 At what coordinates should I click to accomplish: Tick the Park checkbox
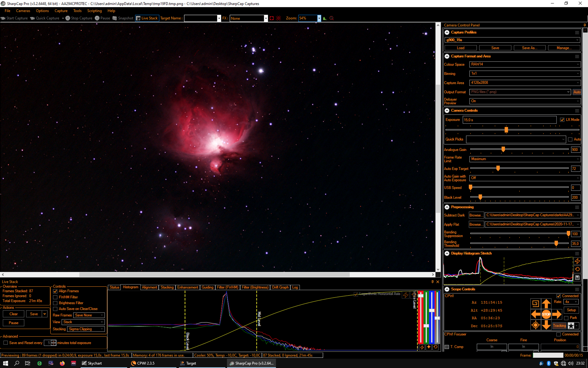tap(566, 318)
